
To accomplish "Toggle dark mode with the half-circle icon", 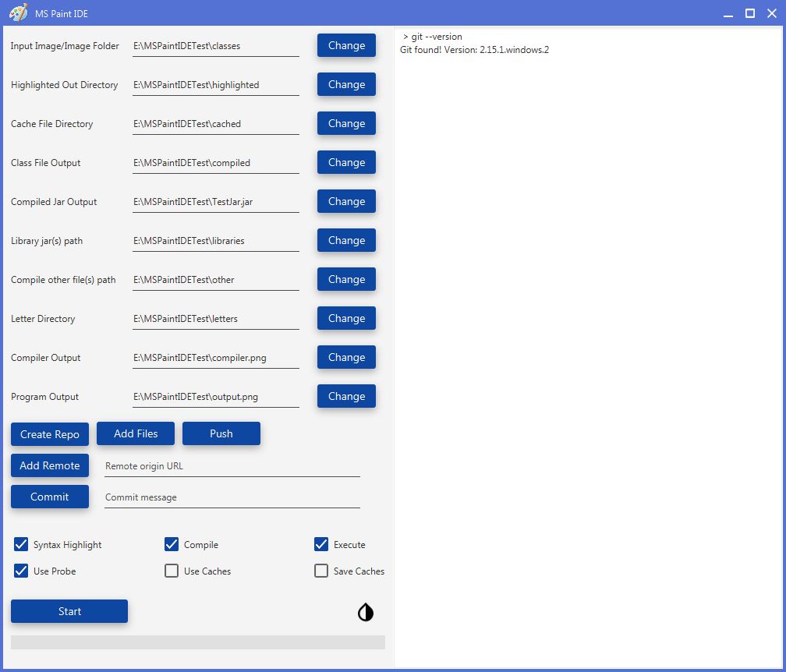I will click(364, 612).
